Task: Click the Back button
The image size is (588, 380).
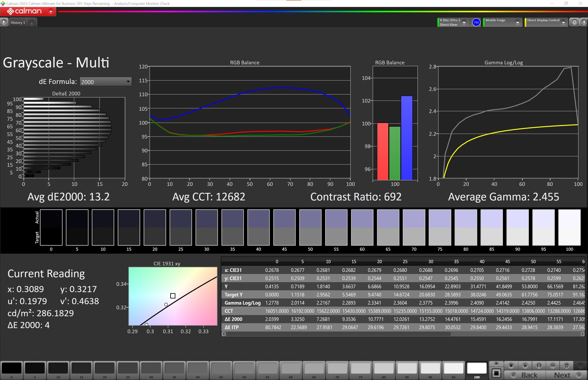Action: (529, 375)
